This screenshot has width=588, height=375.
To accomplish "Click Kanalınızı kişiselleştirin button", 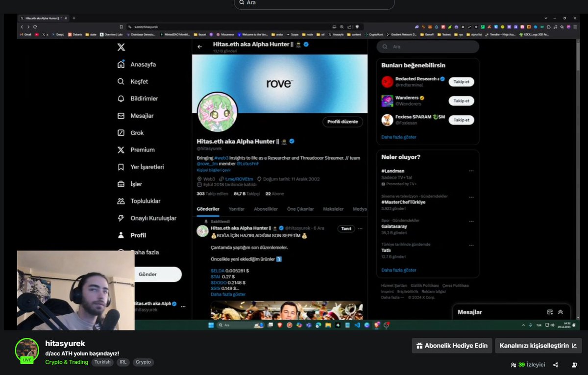I will coord(539,346).
